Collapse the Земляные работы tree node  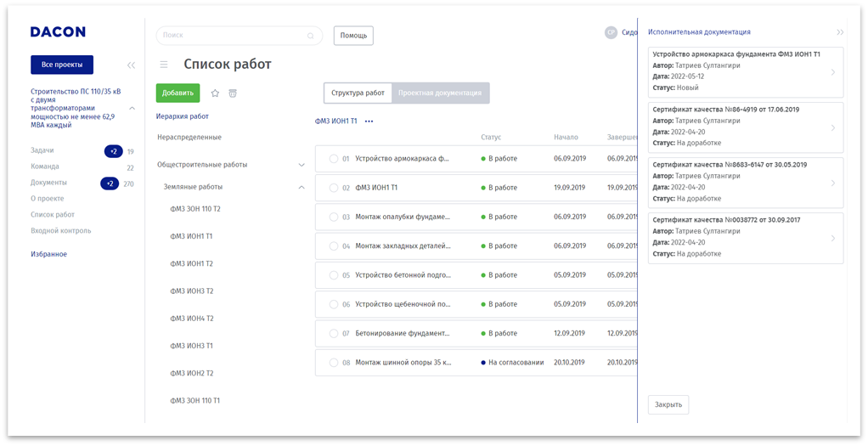pyautogui.click(x=301, y=187)
